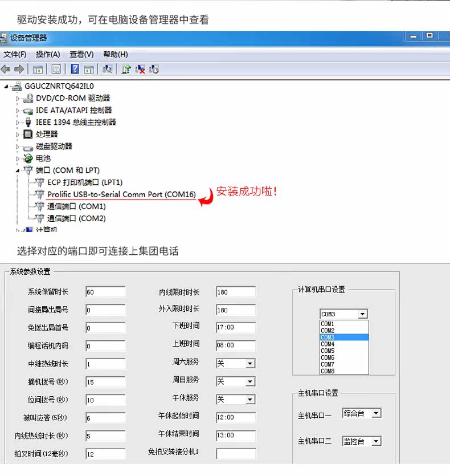
Task: Expand the 电池 node
Action: coord(18,158)
